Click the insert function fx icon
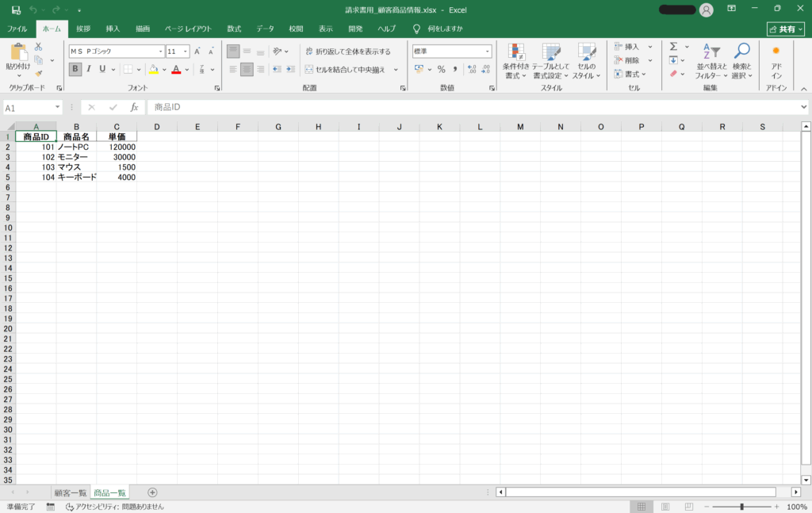Image resolution: width=812 pixels, height=513 pixels. pyautogui.click(x=134, y=107)
